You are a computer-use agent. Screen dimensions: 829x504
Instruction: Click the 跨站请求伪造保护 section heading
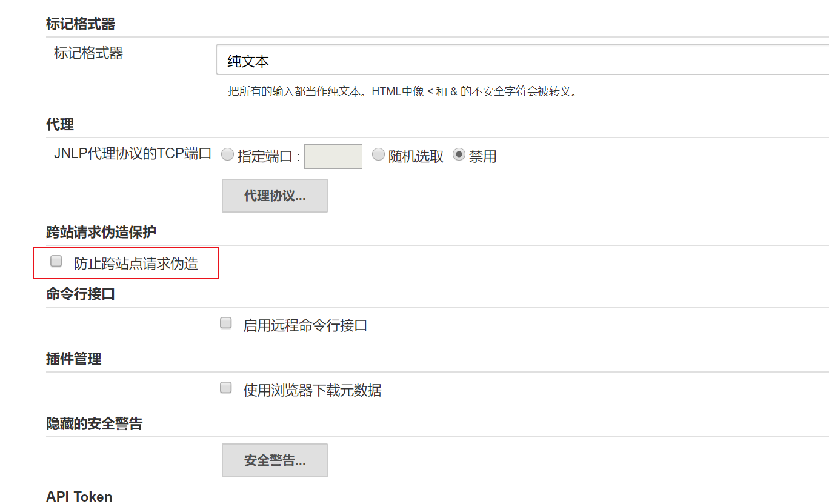pos(101,232)
